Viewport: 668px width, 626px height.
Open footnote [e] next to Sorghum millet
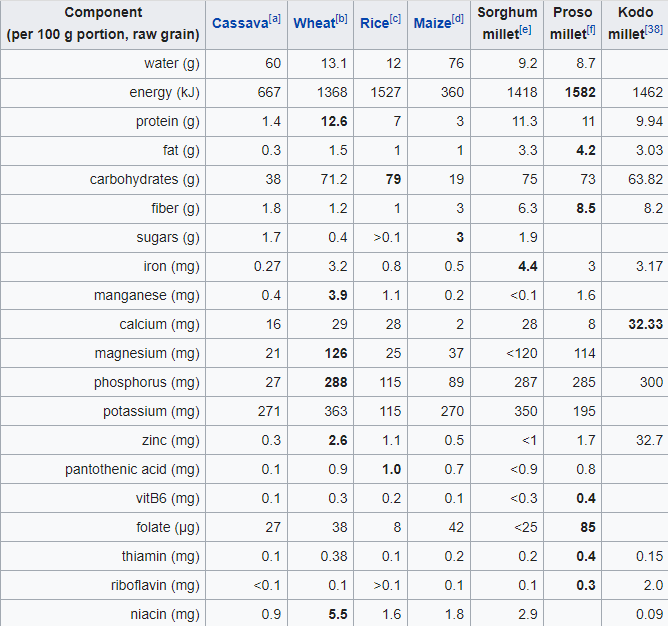(525, 30)
